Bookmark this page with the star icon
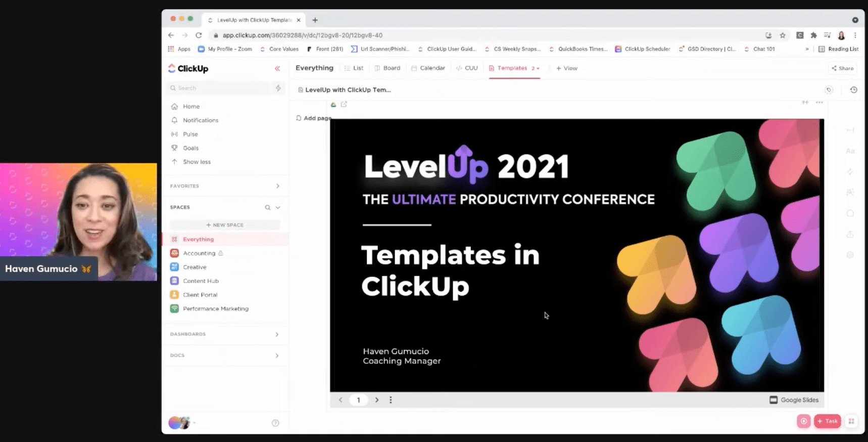Screen dimensions: 868x442 click(783, 35)
